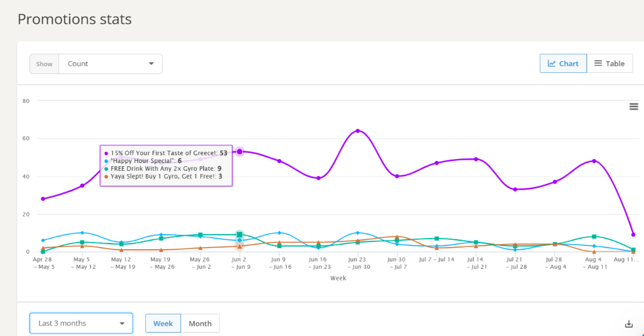Select the Chart view tab
The height and width of the screenshot is (336, 644).
563,63
